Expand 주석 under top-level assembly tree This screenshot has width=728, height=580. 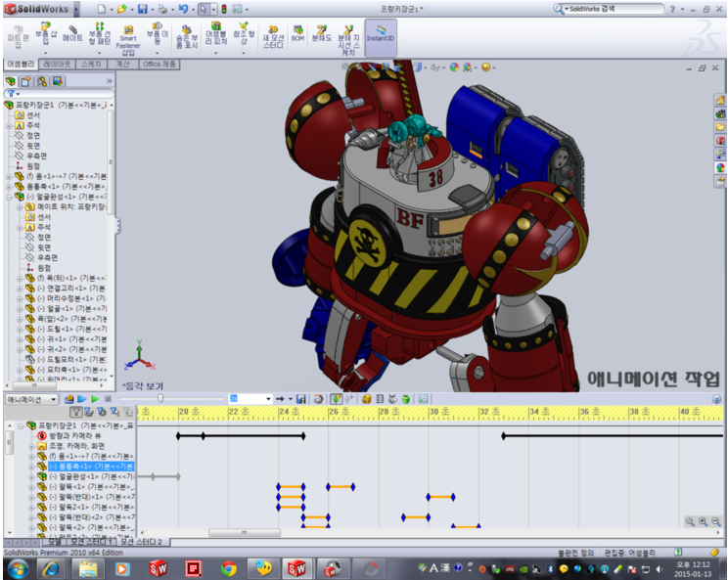[9, 126]
